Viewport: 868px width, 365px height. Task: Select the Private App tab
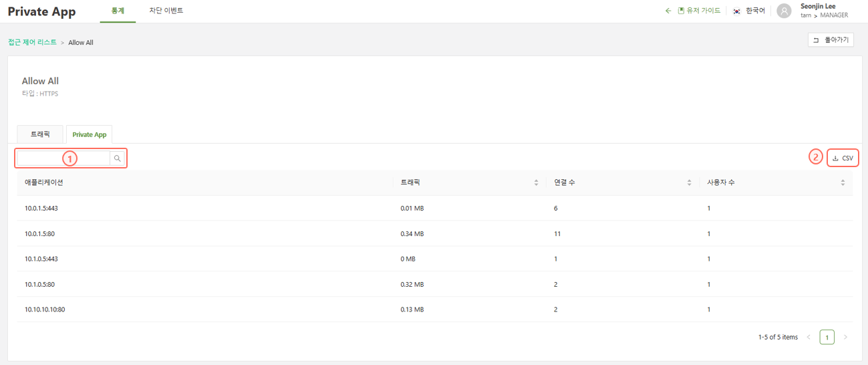(x=90, y=134)
